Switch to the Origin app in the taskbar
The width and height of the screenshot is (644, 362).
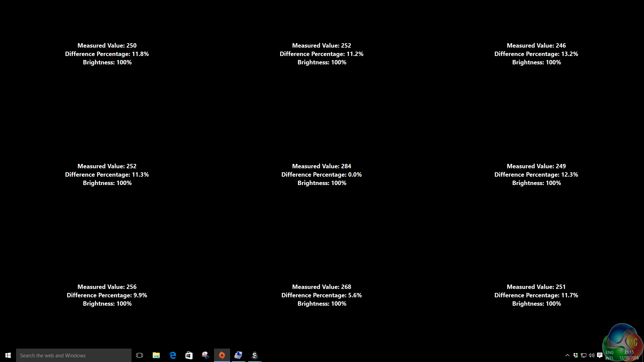click(x=222, y=355)
